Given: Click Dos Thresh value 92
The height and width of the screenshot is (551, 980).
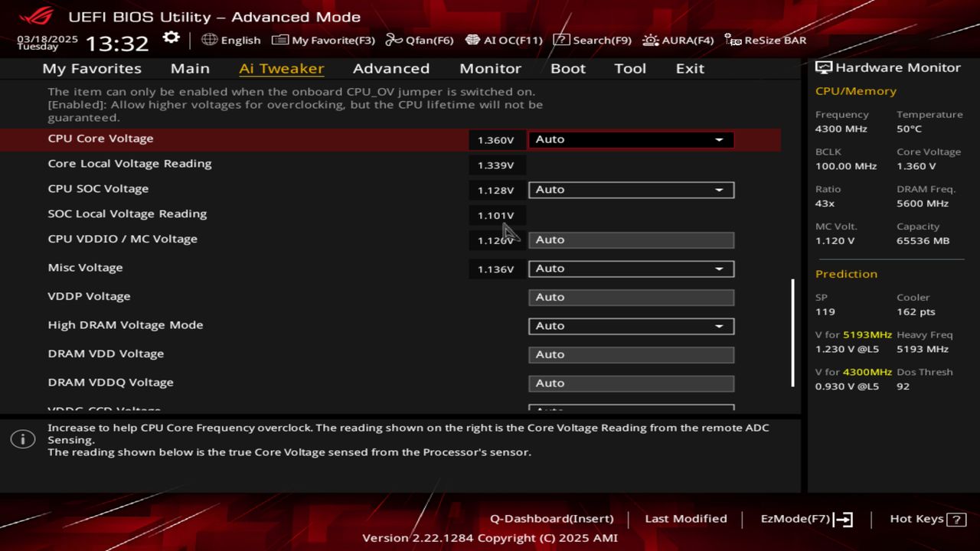Looking at the screenshot, I should tap(903, 386).
